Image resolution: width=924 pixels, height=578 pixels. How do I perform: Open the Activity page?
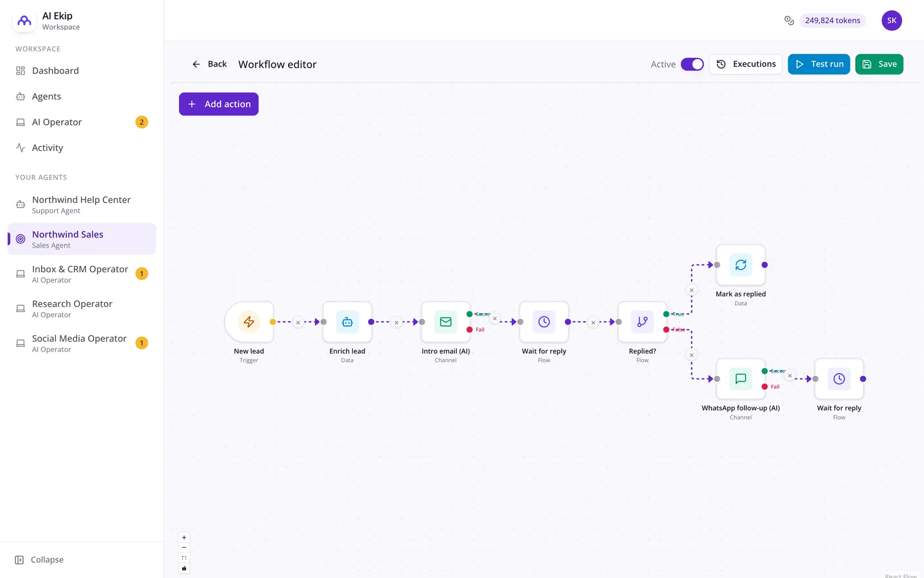click(81, 148)
